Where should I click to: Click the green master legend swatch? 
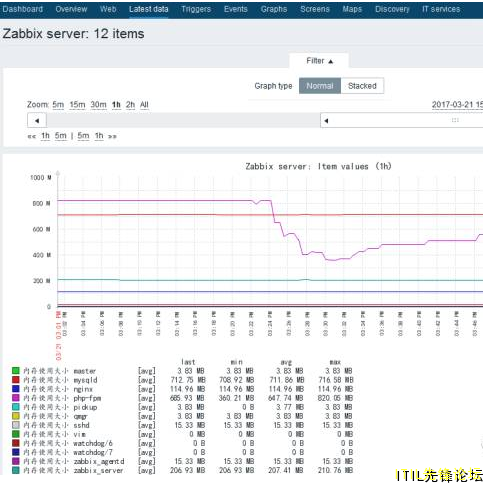16,371
